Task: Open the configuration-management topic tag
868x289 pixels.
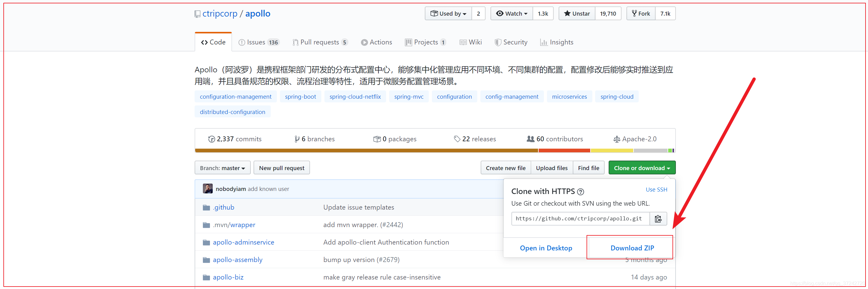Action: coord(235,97)
